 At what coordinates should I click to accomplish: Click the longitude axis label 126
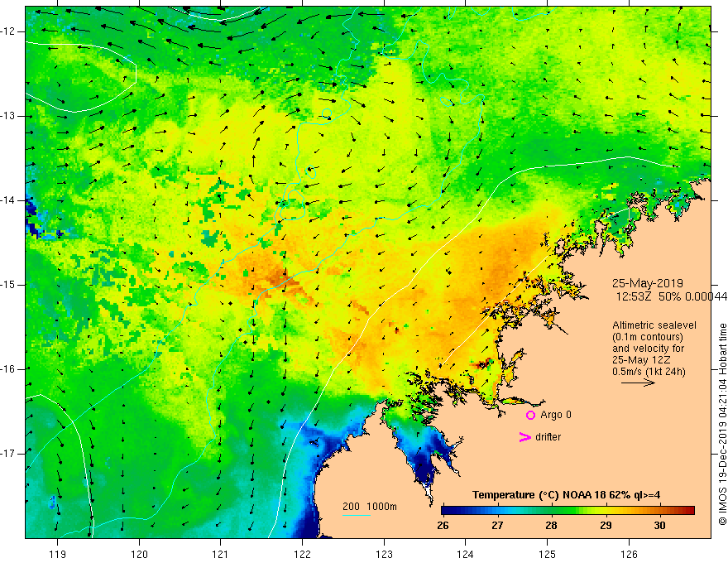pos(629,554)
